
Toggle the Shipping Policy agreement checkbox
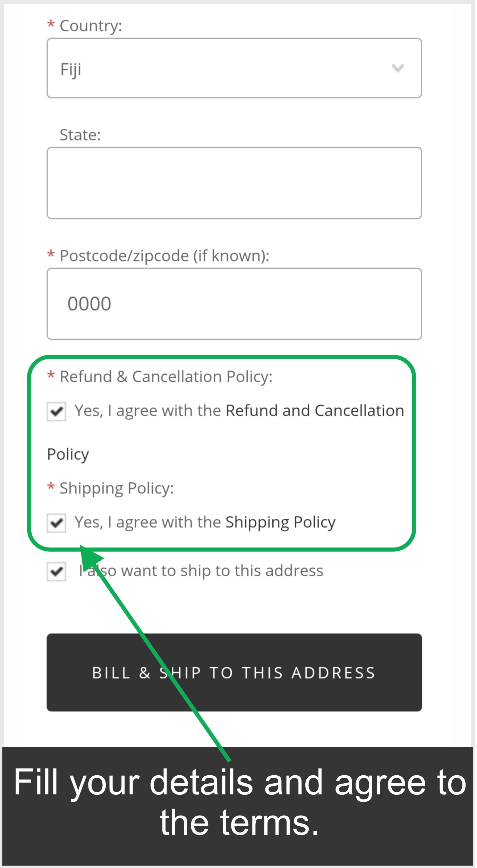[x=57, y=523]
